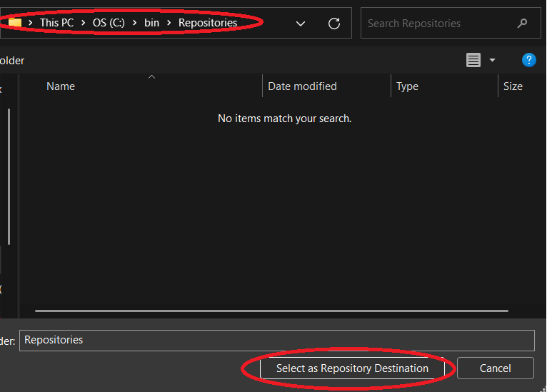Select OS (C:) in the path
Viewport: 547px width, 392px height.
click(109, 23)
